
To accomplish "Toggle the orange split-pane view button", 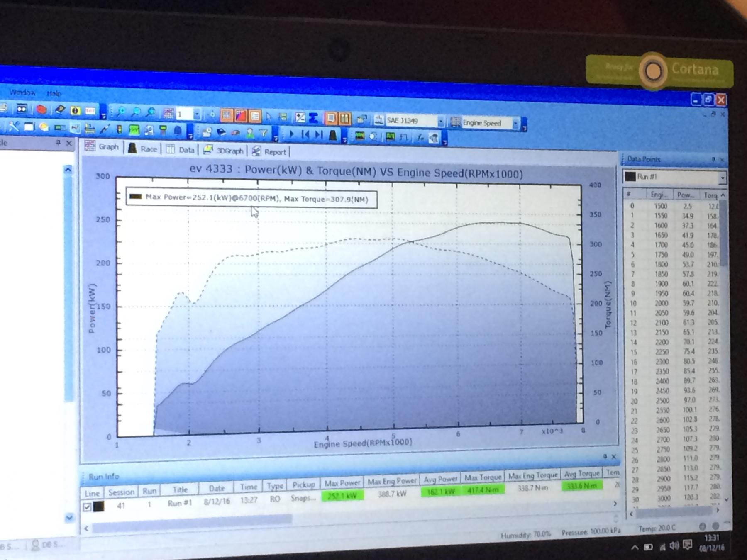I will [x=345, y=119].
